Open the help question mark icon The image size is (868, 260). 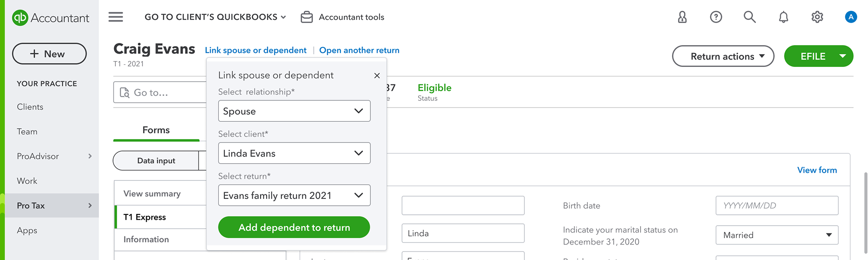coord(716,17)
